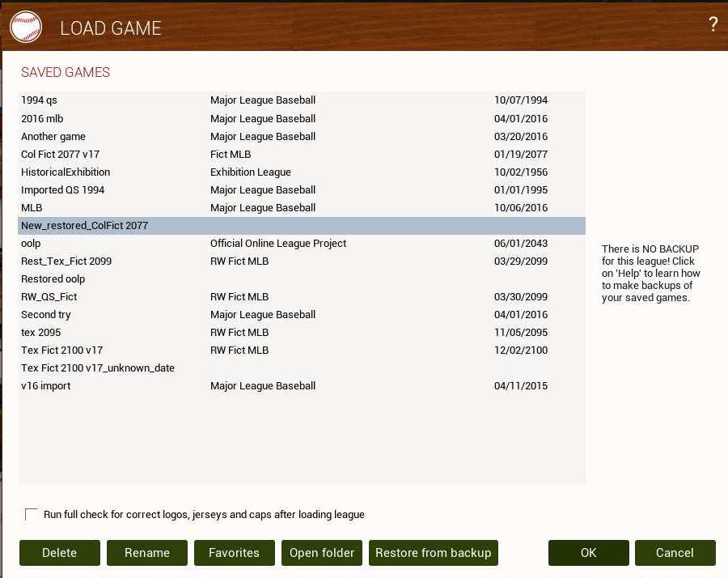Select HistoricalExhibition saved game
Image resolution: width=728 pixels, height=578 pixels.
click(66, 172)
